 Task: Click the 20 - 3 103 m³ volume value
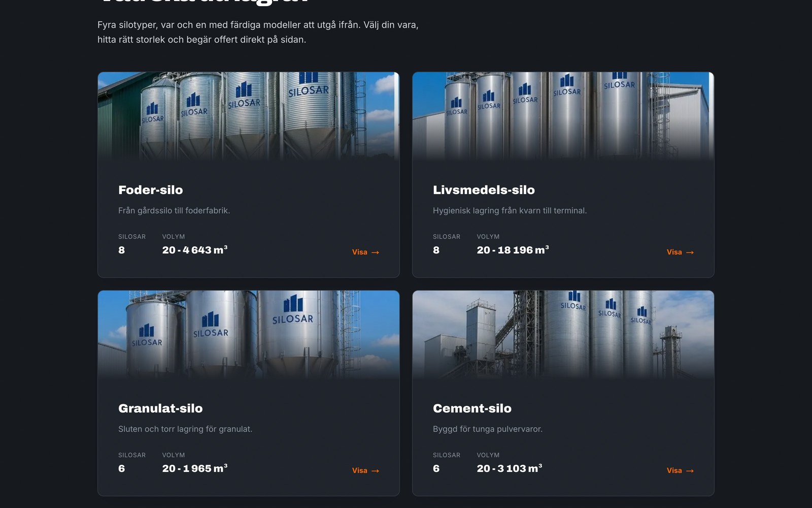click(x=510, y=468)
